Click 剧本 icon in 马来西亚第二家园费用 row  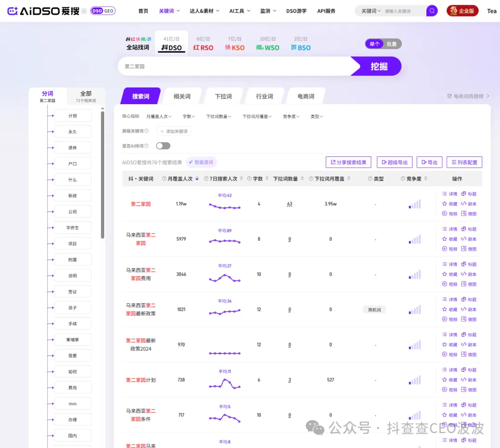pyautogui.click(x=463, y=274)
